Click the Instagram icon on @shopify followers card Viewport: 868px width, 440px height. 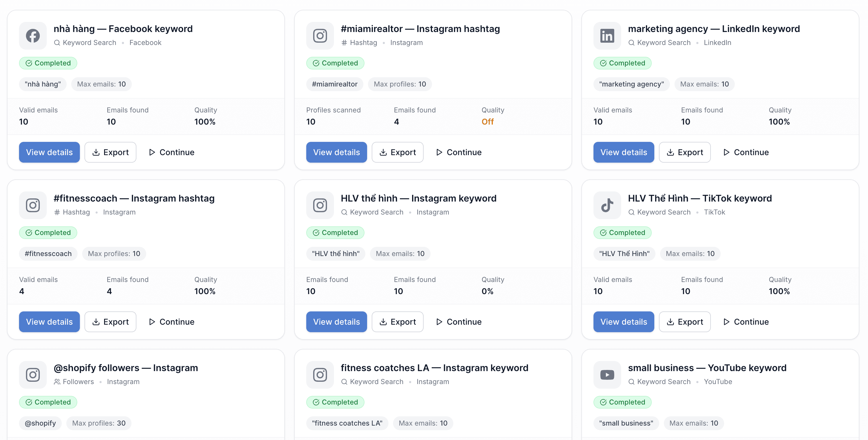tap(33, 375)
